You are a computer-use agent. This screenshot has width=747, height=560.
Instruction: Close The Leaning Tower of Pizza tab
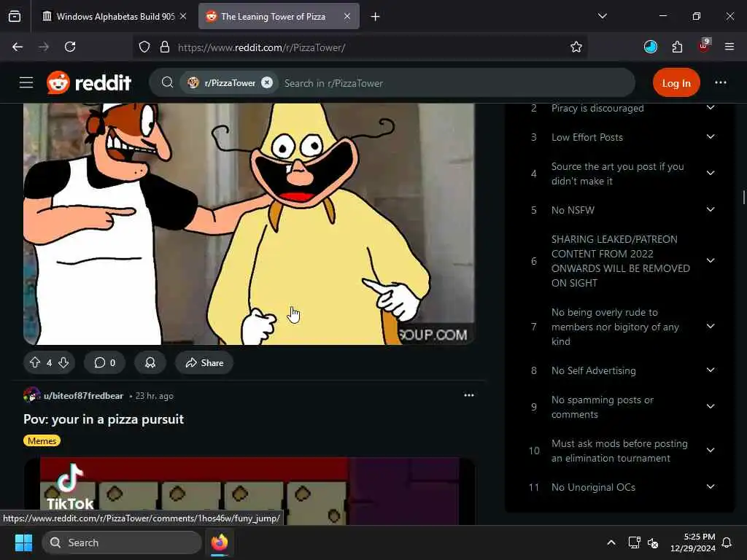point(347,17)
